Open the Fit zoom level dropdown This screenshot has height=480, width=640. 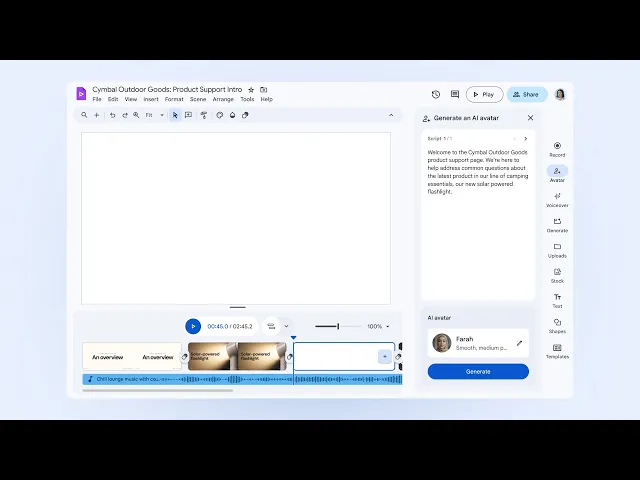click(x=155, y=115)
